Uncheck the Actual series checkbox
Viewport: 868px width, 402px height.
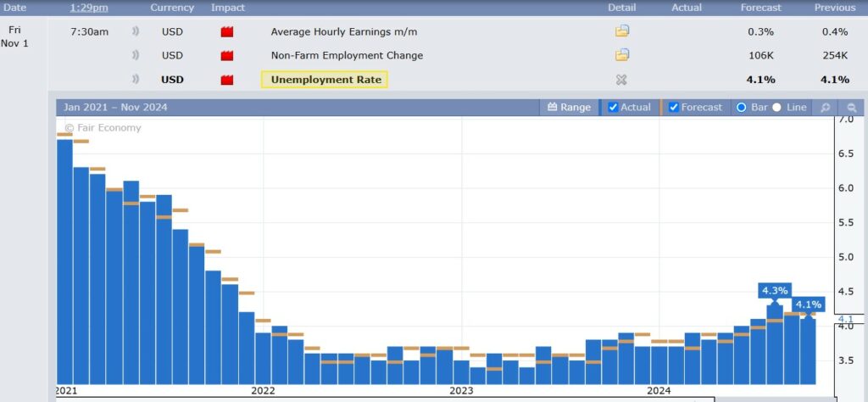point(614,108)
